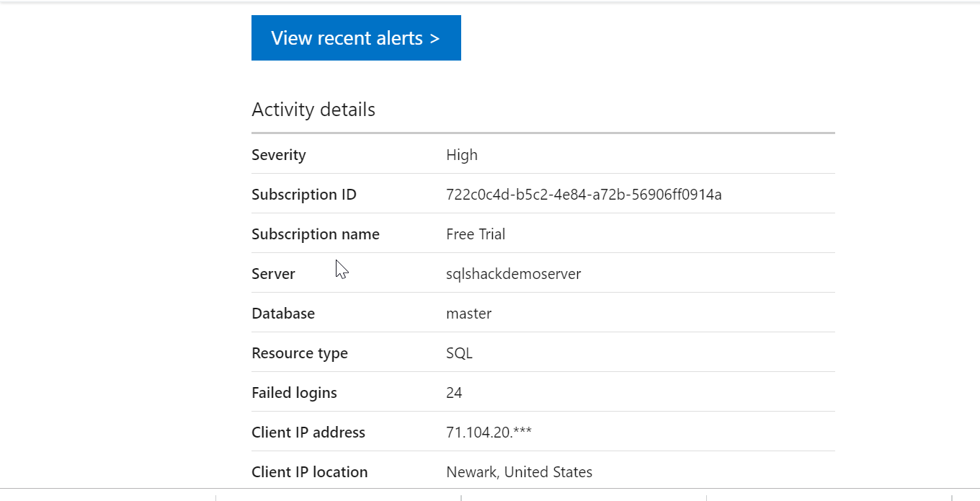Click the masked IP 71.104.20.*** value
The height and width of the screenshot is (501, 980).
489,433
